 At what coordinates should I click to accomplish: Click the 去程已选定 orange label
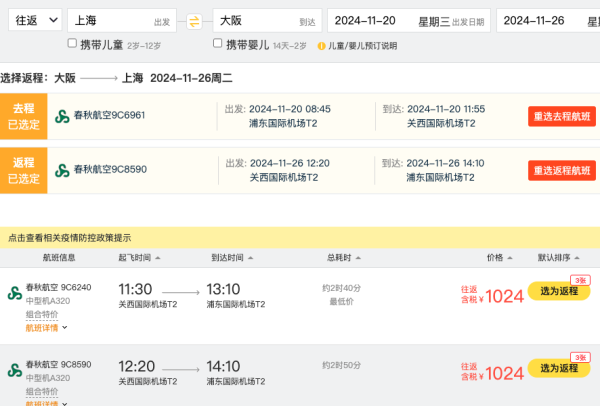coord(24,116)
